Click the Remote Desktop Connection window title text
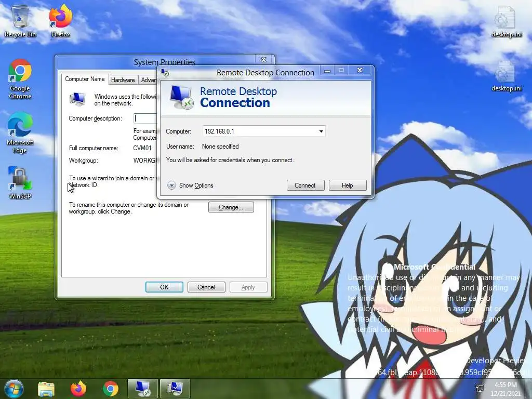 [x=265, y=73]
